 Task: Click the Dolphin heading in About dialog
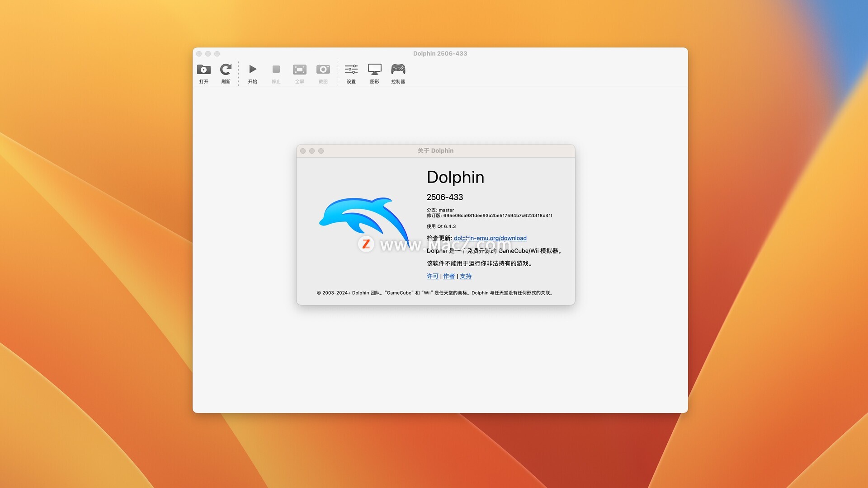pyautogui.click(x=455, y=177)
